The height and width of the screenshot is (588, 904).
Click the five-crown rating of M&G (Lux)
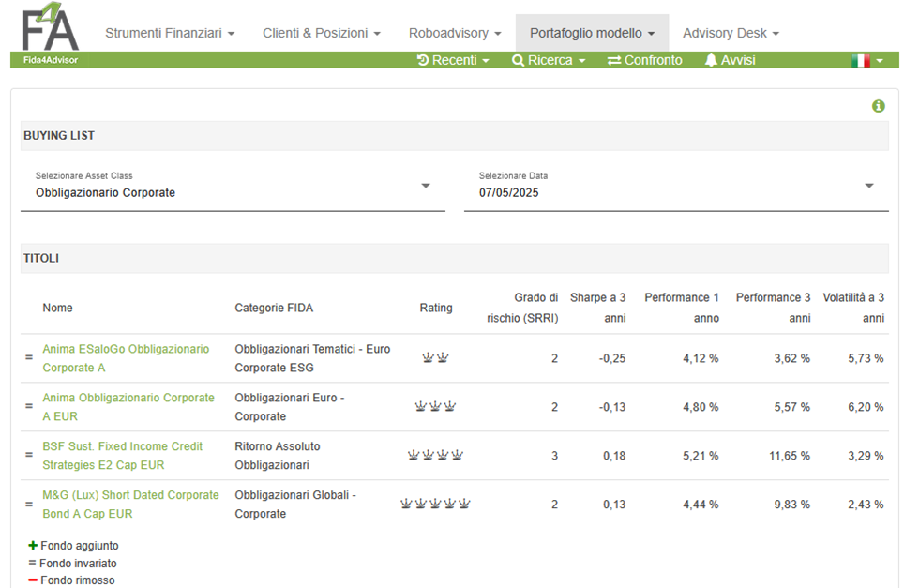pyautogui.click(x=435, y=504)
